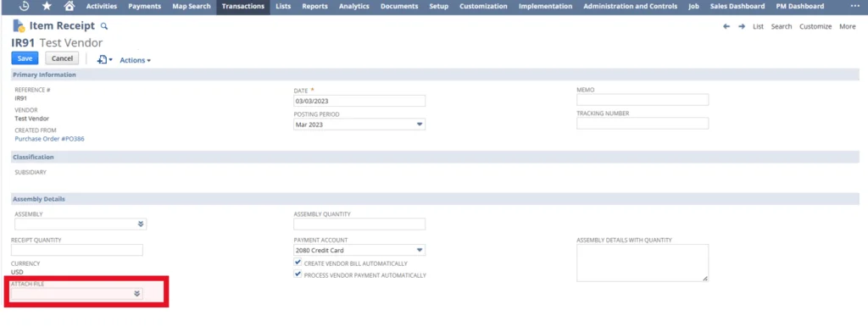868x332 pixels.
Task: Open the Setup menu
Action: click(439, 7)
